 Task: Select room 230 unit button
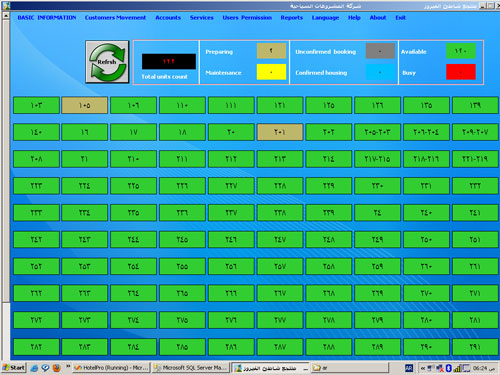click(377, 186)
